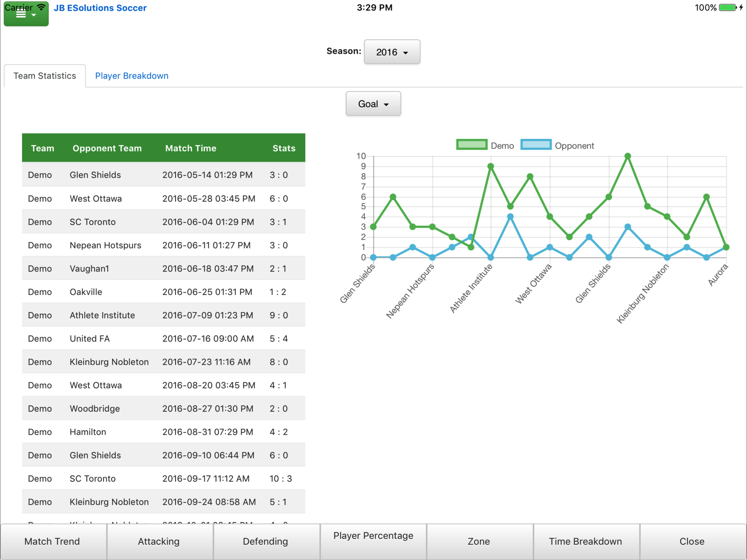Show the Zone view
747x560 pixels.
point(478,541)
